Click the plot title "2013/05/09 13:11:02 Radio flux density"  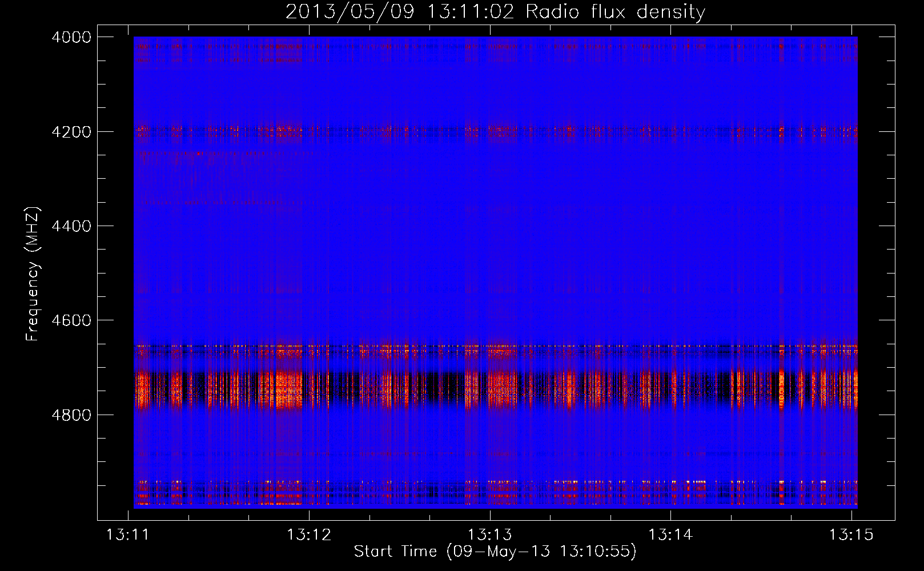pyautogui.click(x=495, y=11)
